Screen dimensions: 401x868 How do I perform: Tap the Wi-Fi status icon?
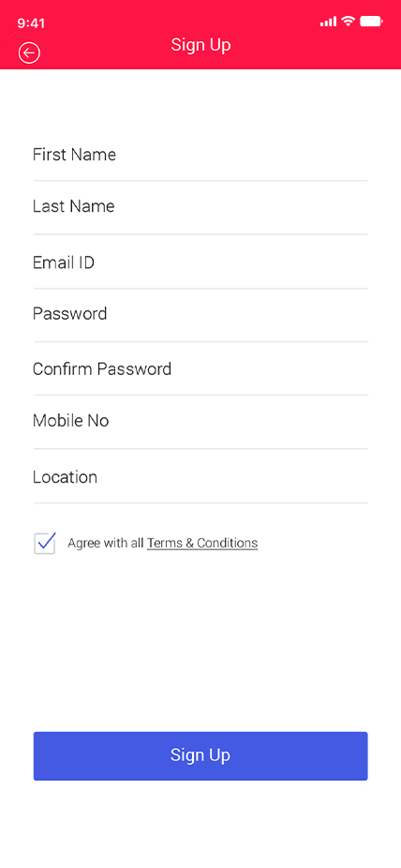[x=348, y=21]
